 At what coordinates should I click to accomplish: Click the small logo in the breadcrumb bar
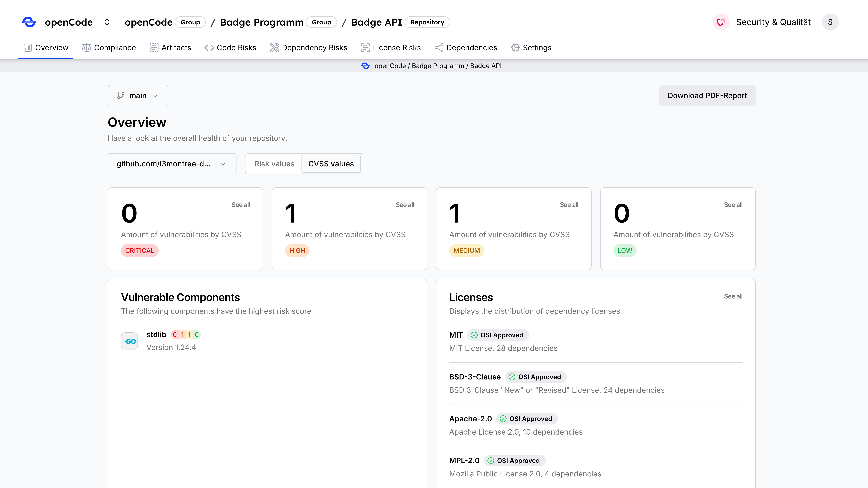(366, 66)
